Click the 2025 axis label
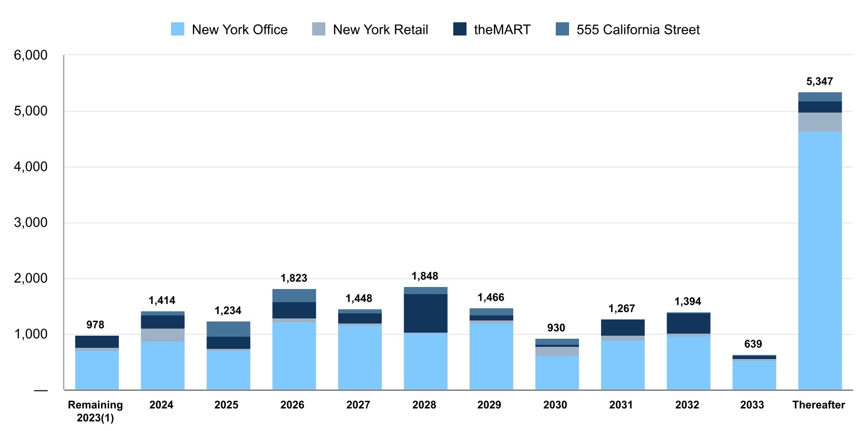 tap(226, 405)
